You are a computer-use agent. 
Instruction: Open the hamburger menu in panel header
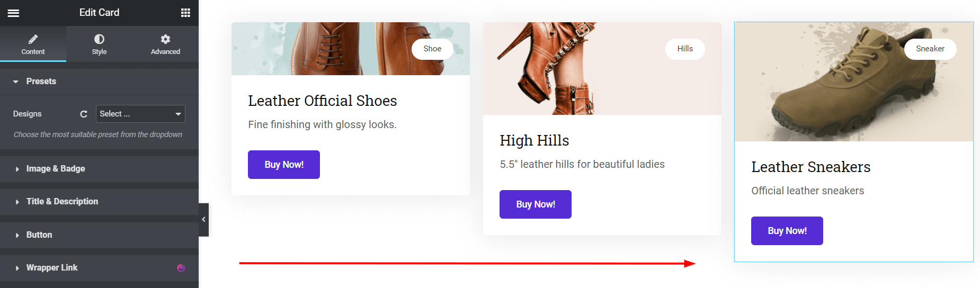(x=13, y=13)
